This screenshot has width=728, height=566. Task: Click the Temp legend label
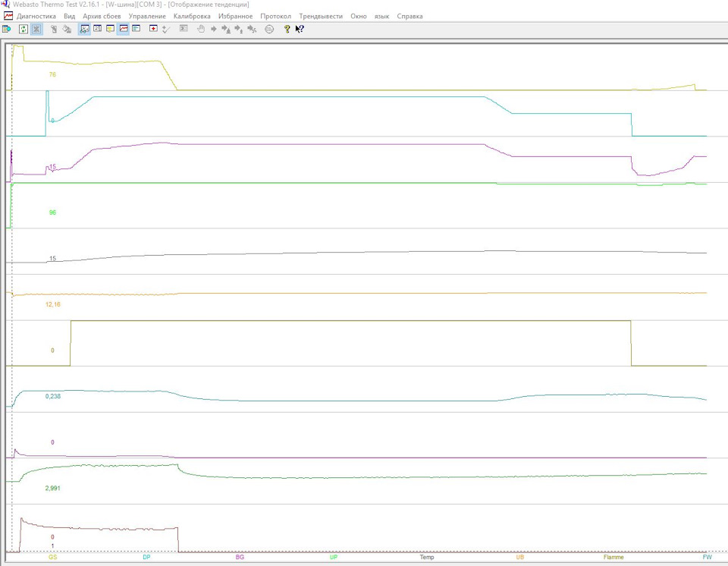[427, 557]
